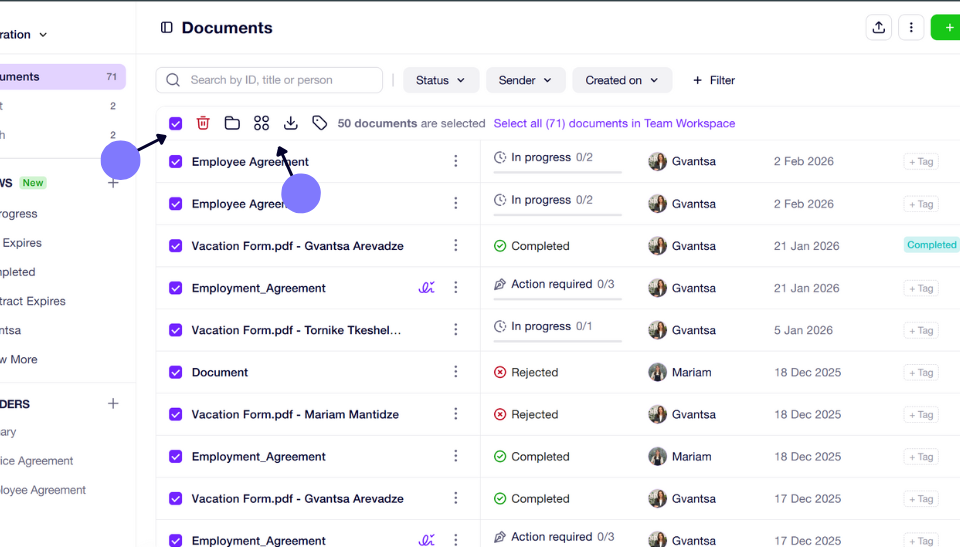Screen dimensions: 960x547
Task: Click Mariam avatar in Document row
Action: 658,372
